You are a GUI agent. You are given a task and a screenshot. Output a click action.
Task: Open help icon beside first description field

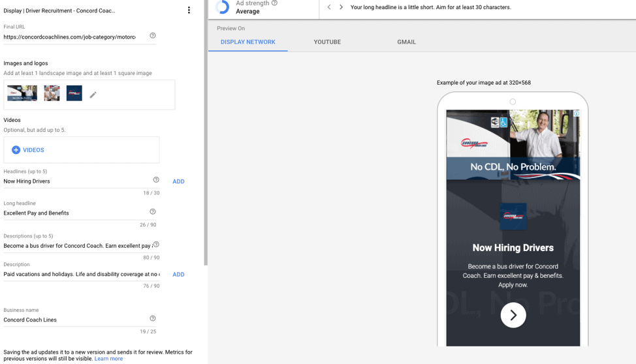156,245
